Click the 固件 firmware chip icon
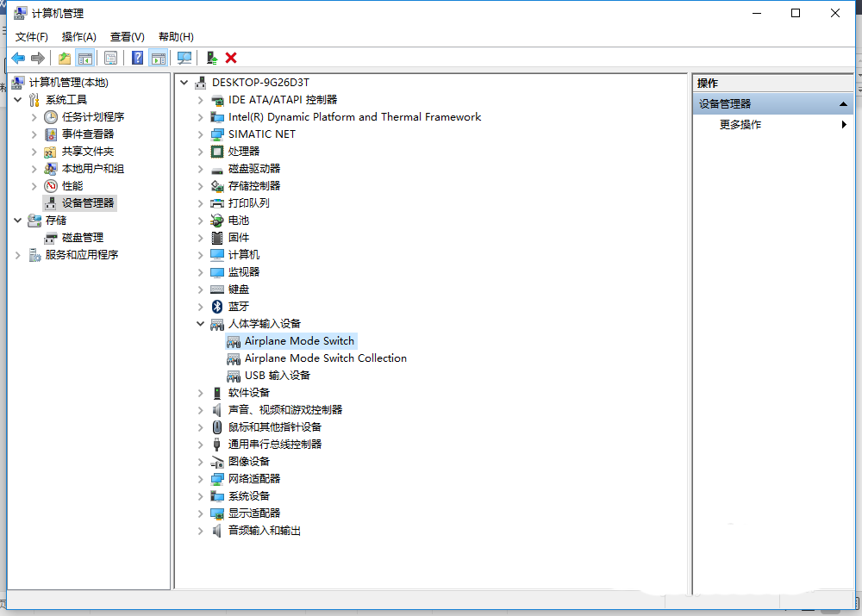This screenshot has height=616, width=862. pyautogui.click(x=217, y=238)
